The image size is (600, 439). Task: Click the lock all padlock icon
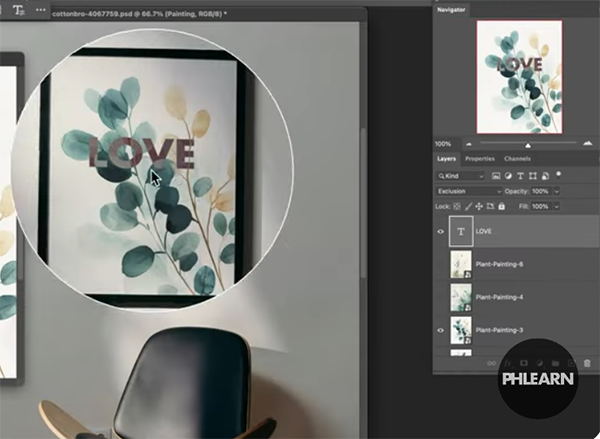click(502, 206)
